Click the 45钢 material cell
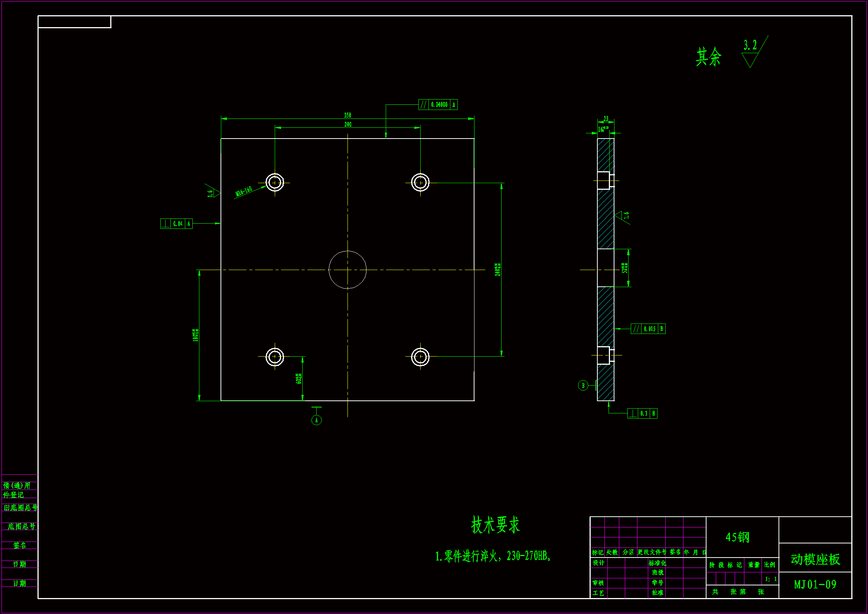 click(737, 537)
